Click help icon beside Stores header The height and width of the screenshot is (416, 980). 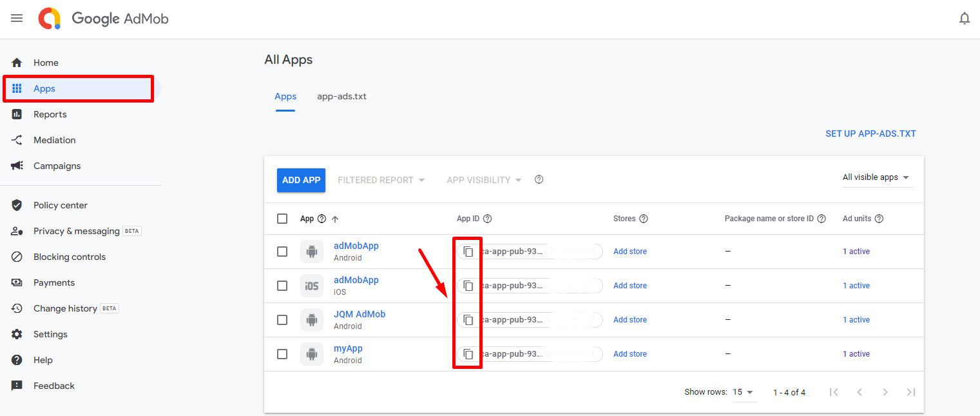644,219
